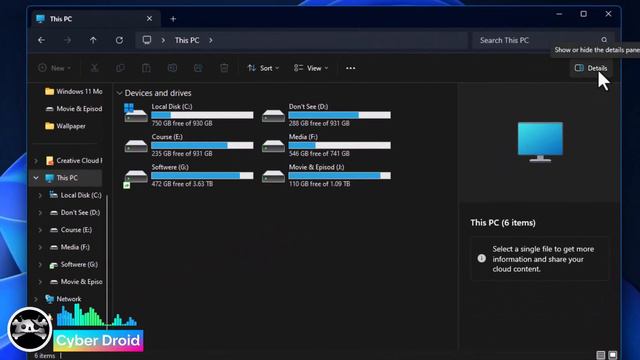Image resolution: width=640 pixels, height=360 pixels.
Task: Expand Local Disk (C:) in sidebar
Action: [x=40, y=196]
